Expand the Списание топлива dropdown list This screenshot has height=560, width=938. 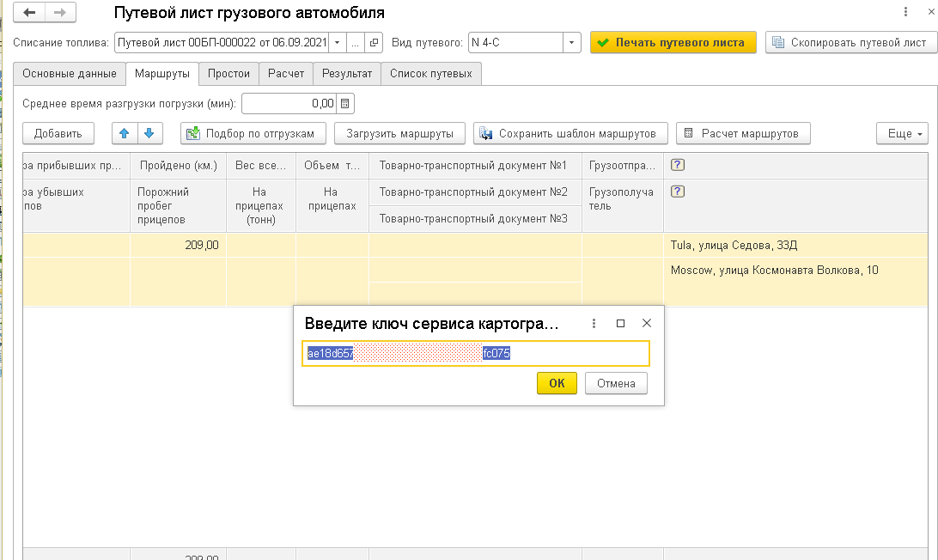click(337, 42)
